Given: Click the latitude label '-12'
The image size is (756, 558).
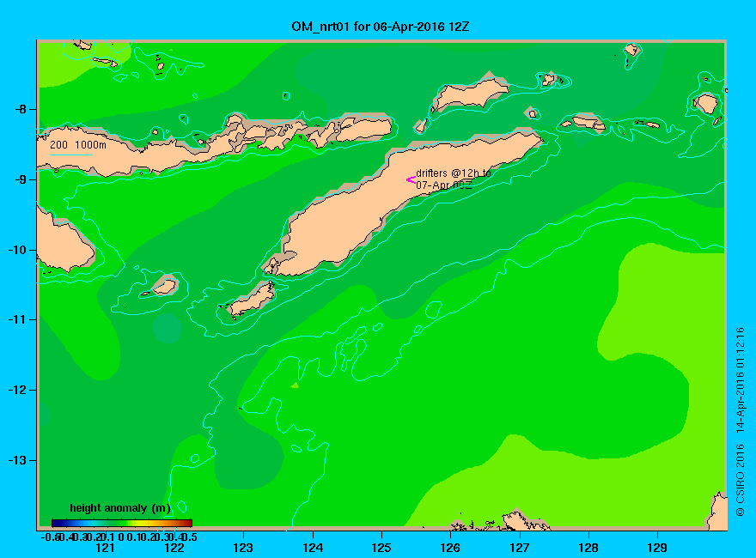Looking at the screenshot, I should 17,390.
